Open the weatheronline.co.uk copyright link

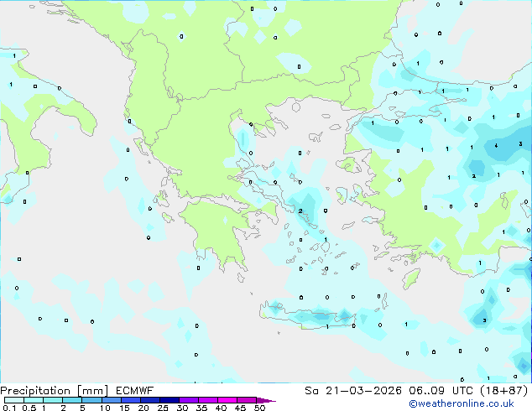pyautogui.click(x=462, y=403)
